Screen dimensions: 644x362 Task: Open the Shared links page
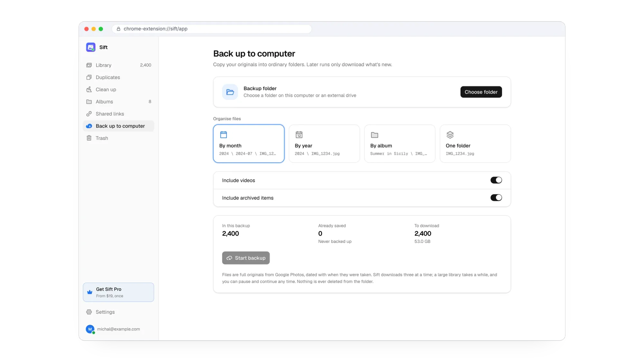[x=118, y=114]
